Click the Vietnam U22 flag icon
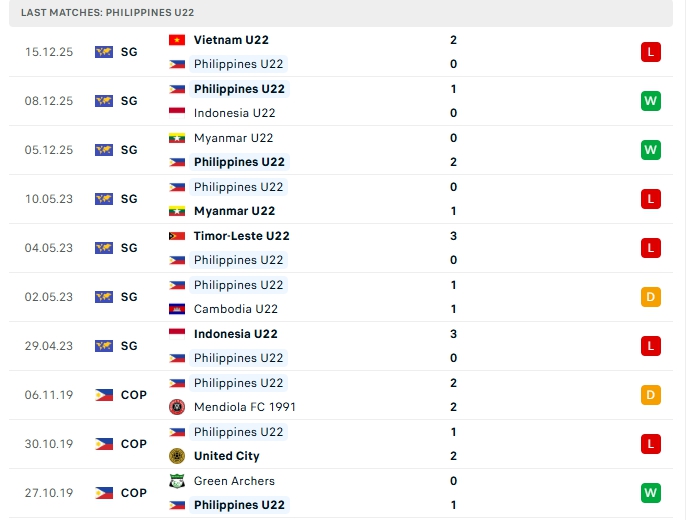 click(177, 40)
